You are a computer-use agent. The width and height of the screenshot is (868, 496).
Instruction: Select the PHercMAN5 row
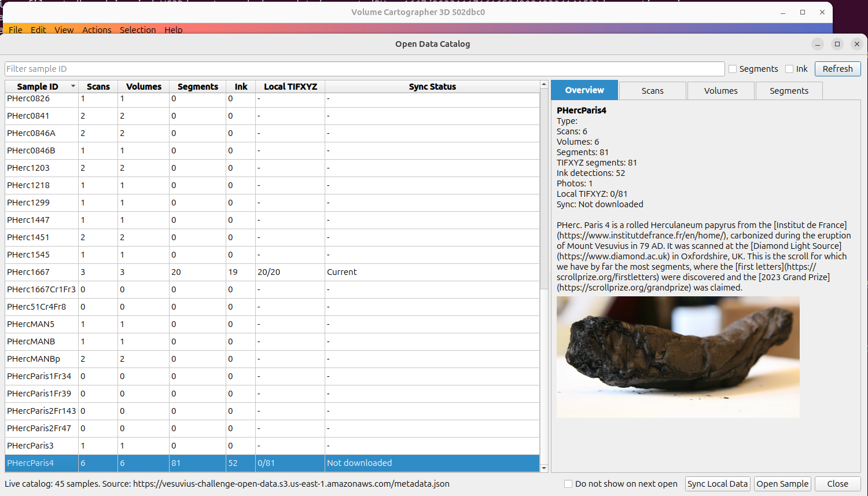273,324
